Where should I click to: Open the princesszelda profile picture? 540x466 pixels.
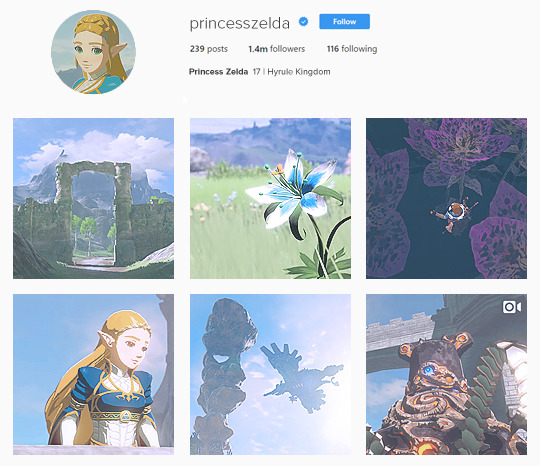[x=93, y=52]
